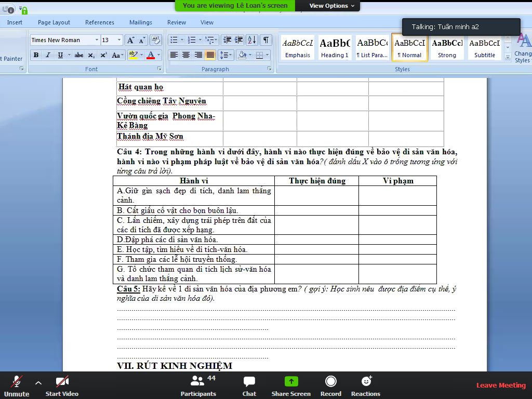Start Video in Zoom
This screenshot has width=532, height=399.
tap(62, 386)
